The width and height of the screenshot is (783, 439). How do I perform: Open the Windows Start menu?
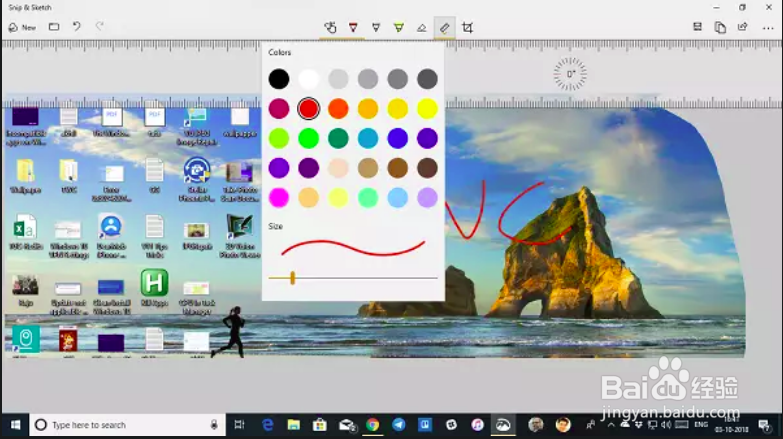click(x=15, y=425)
